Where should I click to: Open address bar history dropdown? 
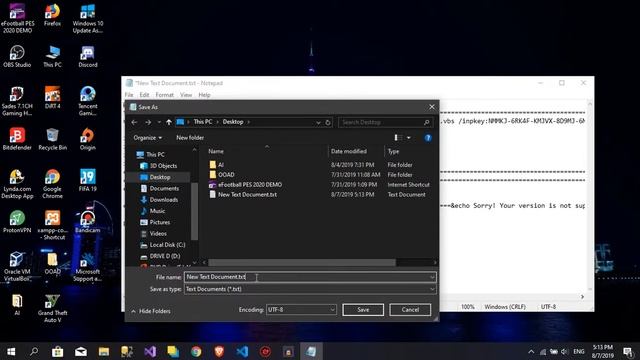click(x=318, y=122)
